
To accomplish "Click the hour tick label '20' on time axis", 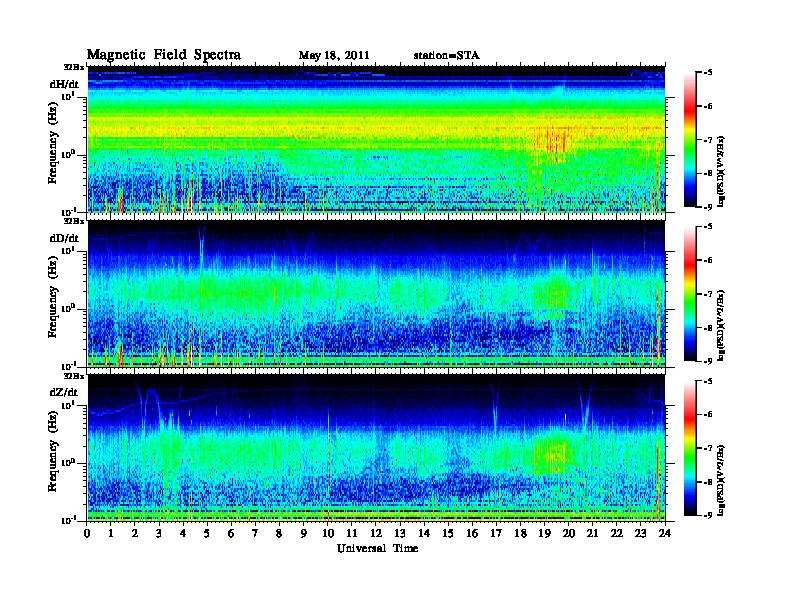I will 569,533.
